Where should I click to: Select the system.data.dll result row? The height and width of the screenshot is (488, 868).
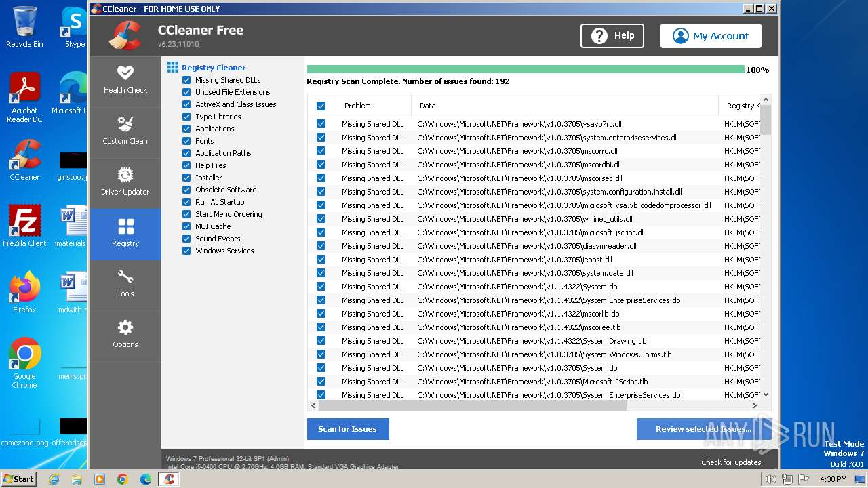[x=534, y=273]
